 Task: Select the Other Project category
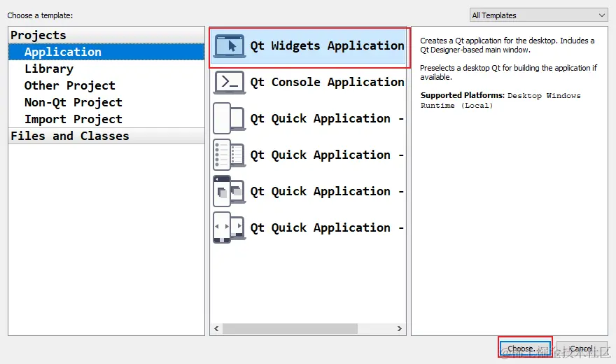pyautogui.click(x=106, y=85)
